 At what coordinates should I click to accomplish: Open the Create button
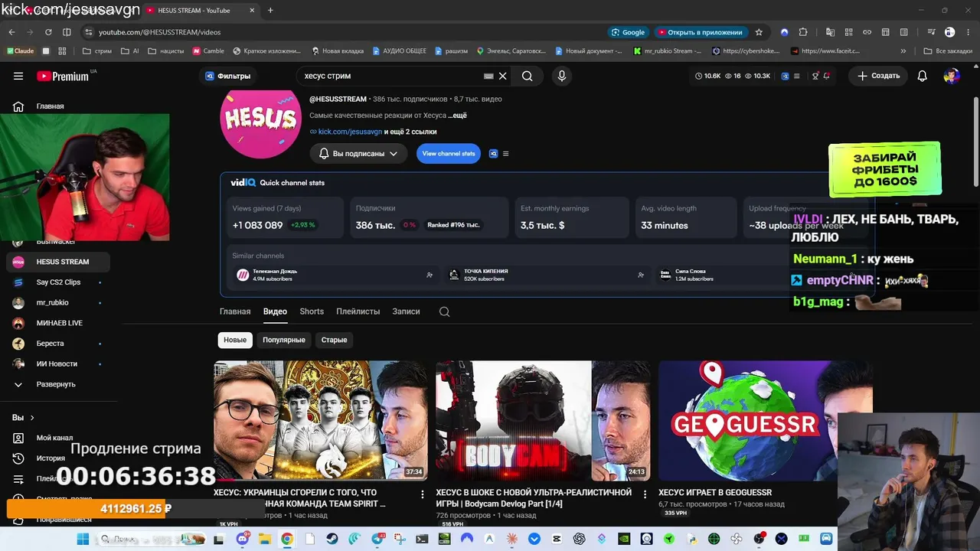pyautogui.click(x=879, y=76)
